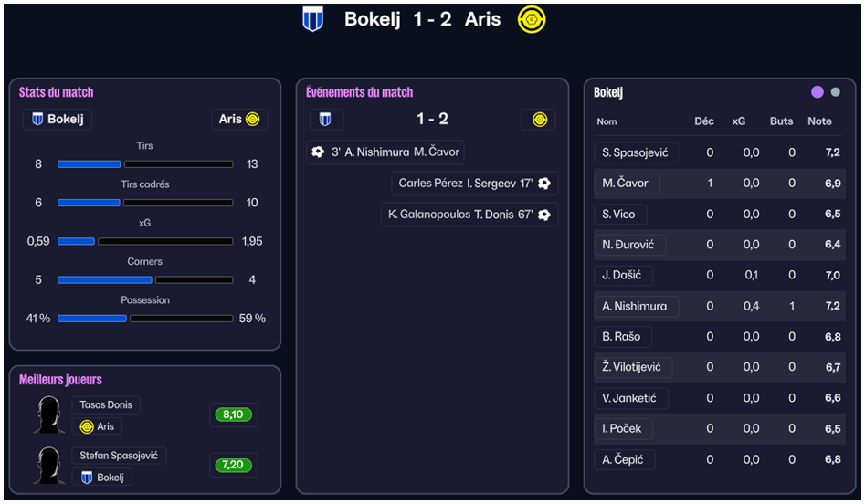Click the goal ball icon beside Nishimura's 3' goal
The image size is (865, 504).
[318, 152]
